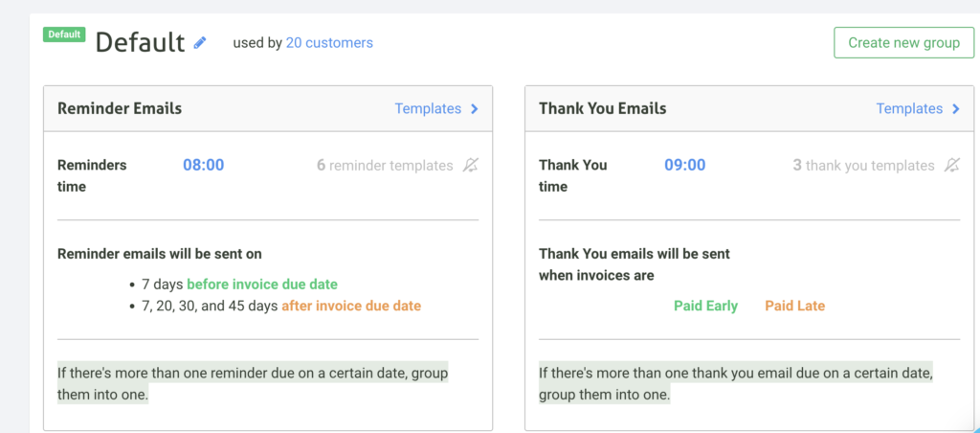The image size is (980, 433).
Task: Change the 08:00 reminders time
Action: click(203, 165)
